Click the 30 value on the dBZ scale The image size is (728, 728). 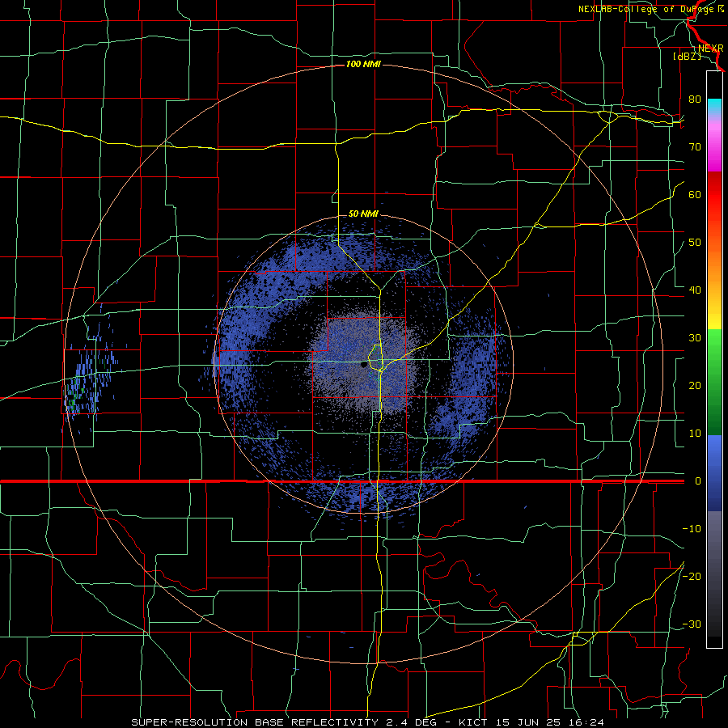click(695, 338)
